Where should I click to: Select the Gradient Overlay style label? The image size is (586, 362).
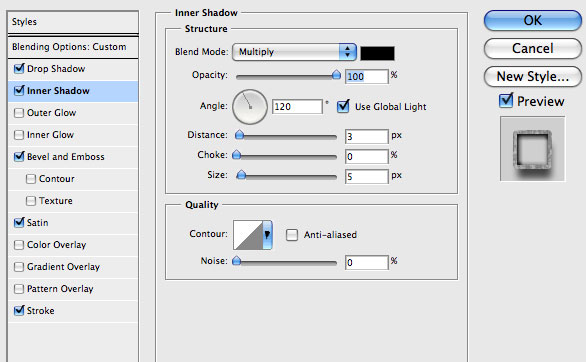coord(64,267)
